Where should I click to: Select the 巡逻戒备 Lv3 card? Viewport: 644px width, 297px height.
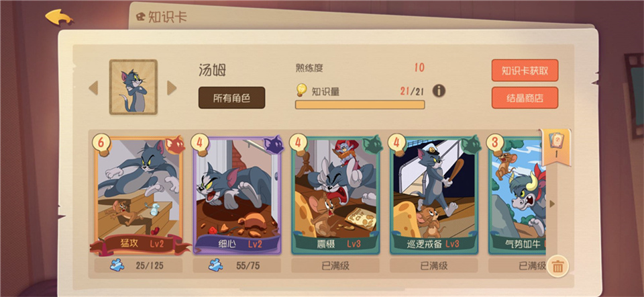[x=434, y=196]
